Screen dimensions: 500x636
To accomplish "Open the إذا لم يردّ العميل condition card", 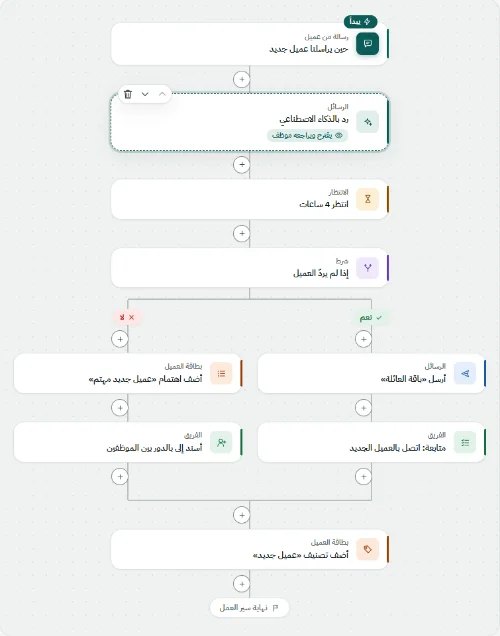I will (249, 268).
